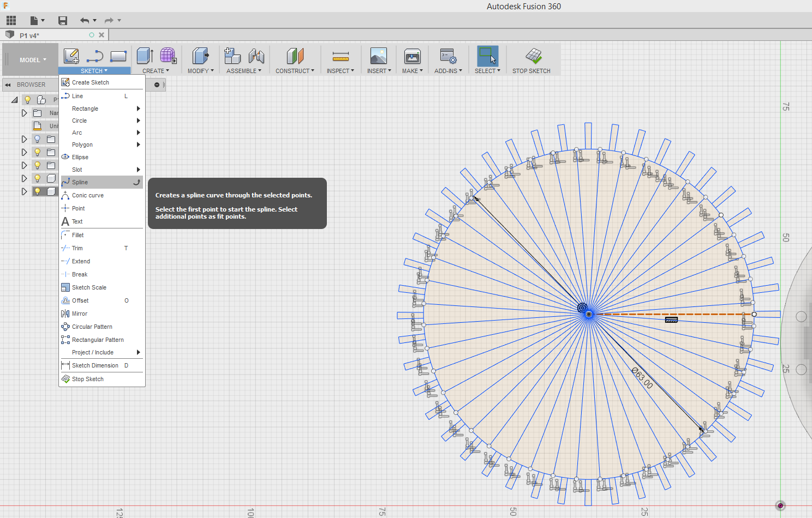Open the MODEL workspace dropdown

[x=33, y=60]
